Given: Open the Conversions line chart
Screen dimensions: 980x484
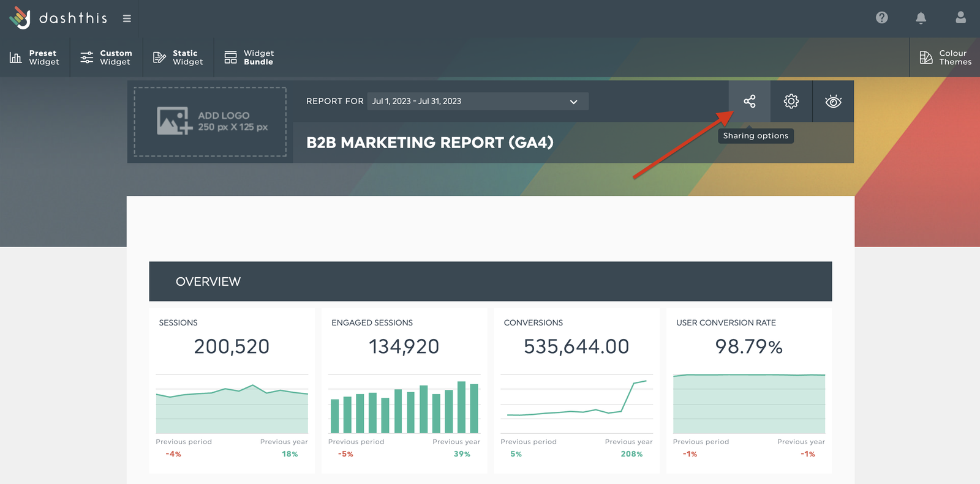Looking at the screenshot, I should click(576, 404).
